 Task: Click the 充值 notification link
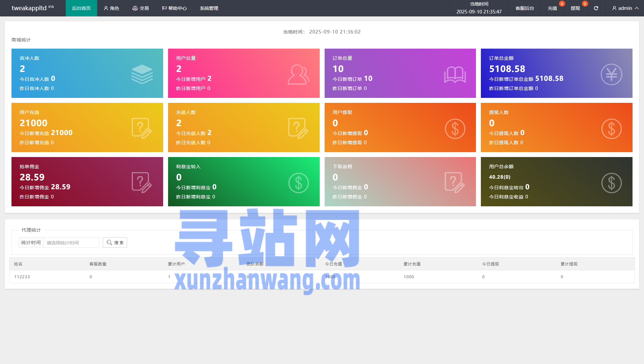tap(552, 8)
